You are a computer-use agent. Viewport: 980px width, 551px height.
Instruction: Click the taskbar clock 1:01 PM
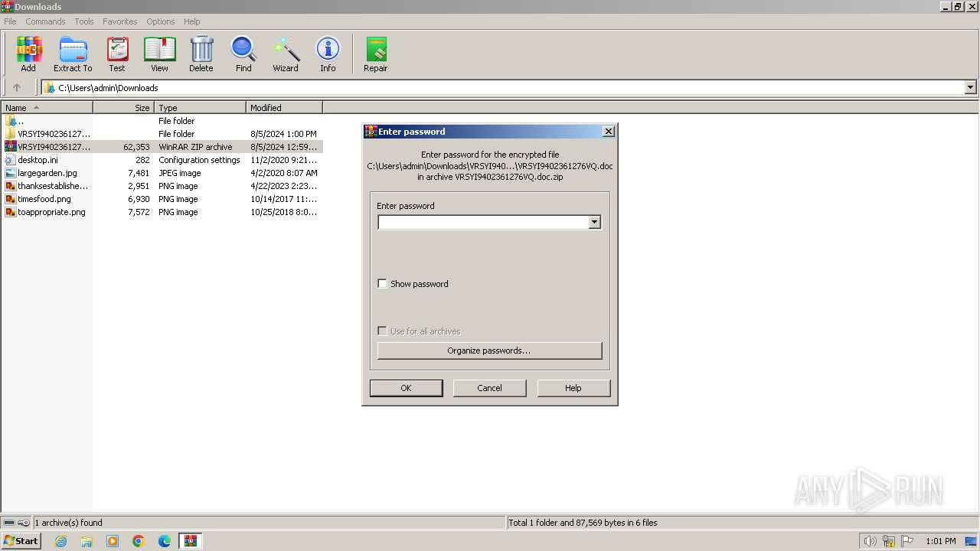coord(940,541)
